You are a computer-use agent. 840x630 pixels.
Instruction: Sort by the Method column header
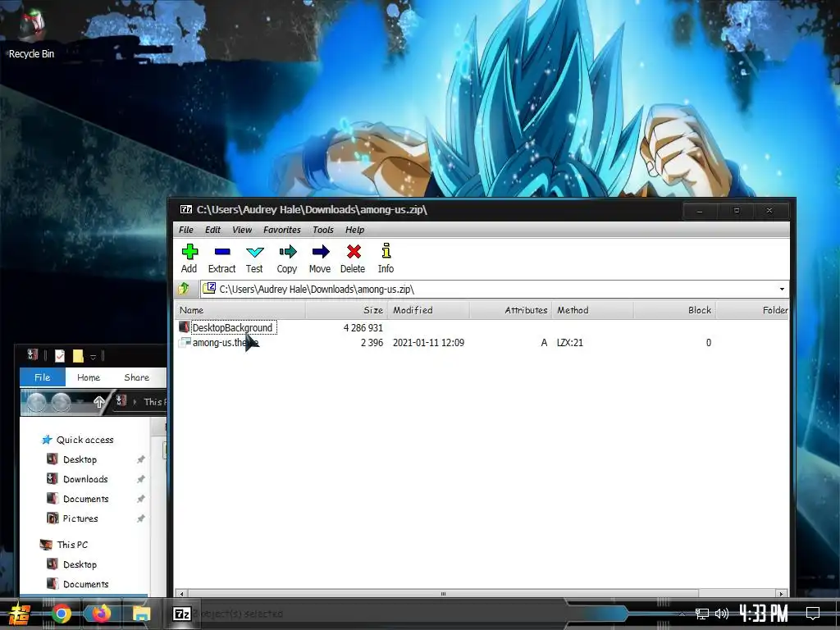592,310
